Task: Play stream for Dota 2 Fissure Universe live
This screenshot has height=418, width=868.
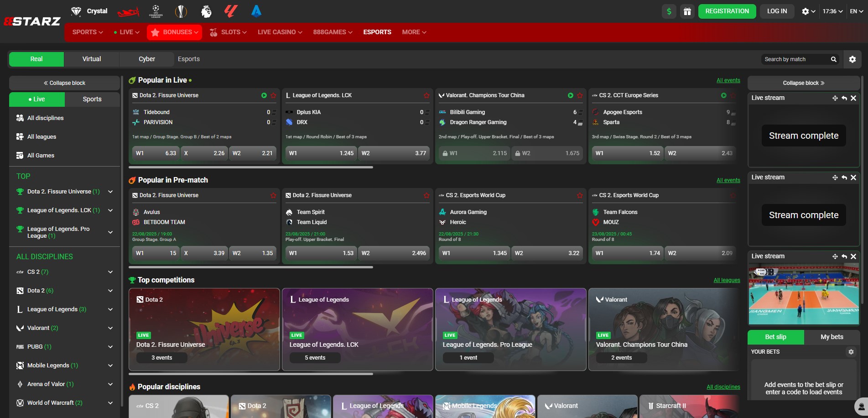Action: [x=264, y=95]
